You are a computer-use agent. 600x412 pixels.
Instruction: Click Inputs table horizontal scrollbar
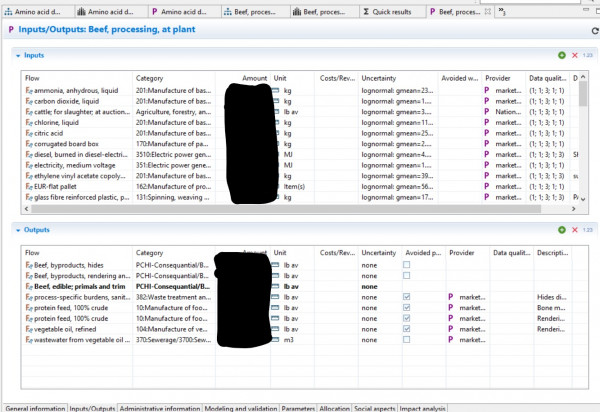(286, 209)
